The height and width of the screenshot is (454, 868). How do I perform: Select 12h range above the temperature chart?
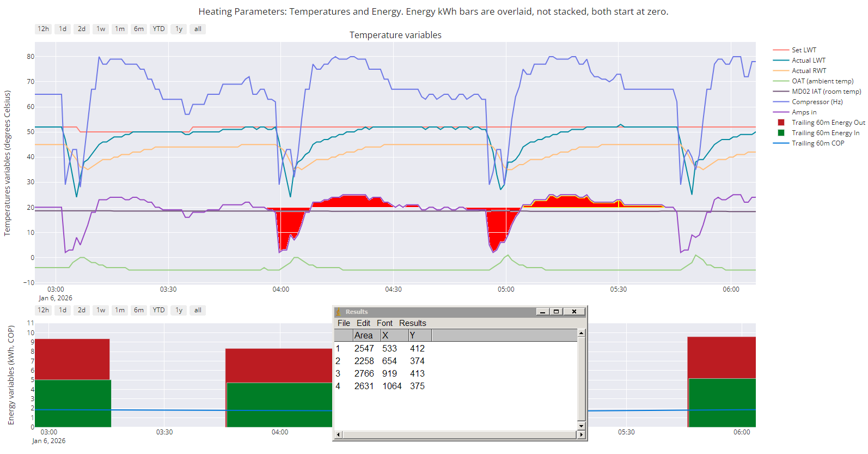pos(43,29)
